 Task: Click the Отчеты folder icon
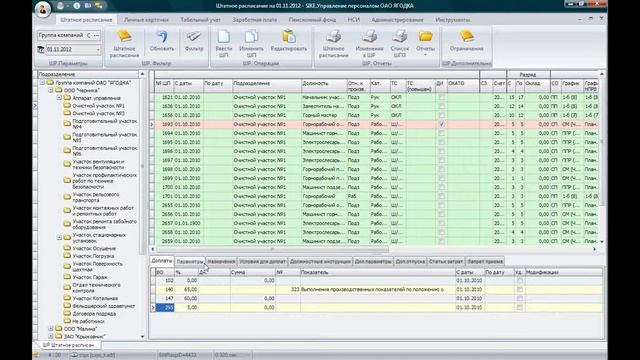tap(425, 36)
